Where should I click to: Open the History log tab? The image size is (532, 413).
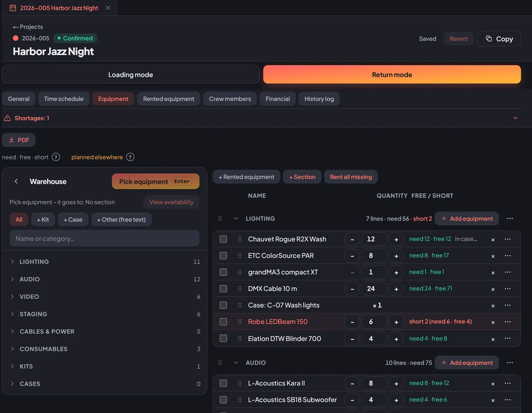click(x=319, y=99)
